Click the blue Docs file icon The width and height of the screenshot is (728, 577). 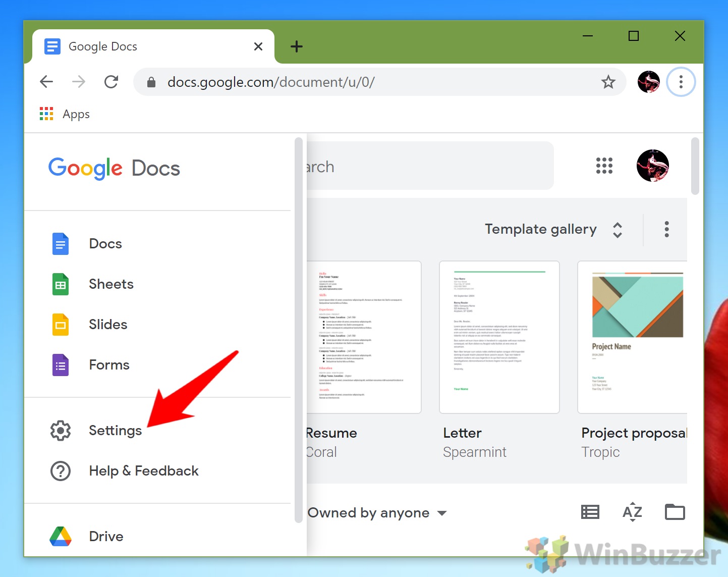pos(61,244)
